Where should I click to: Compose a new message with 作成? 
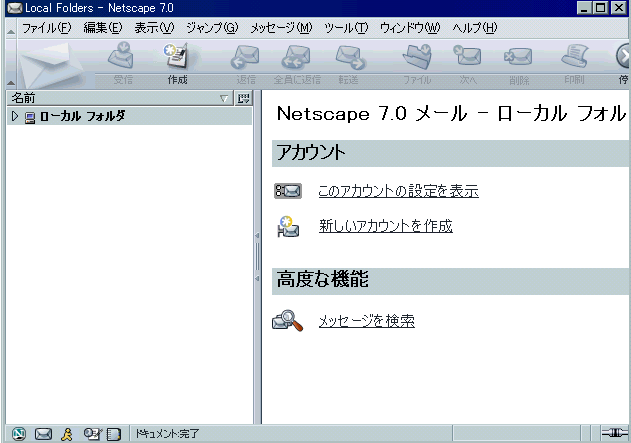click(x=177, y=56)
